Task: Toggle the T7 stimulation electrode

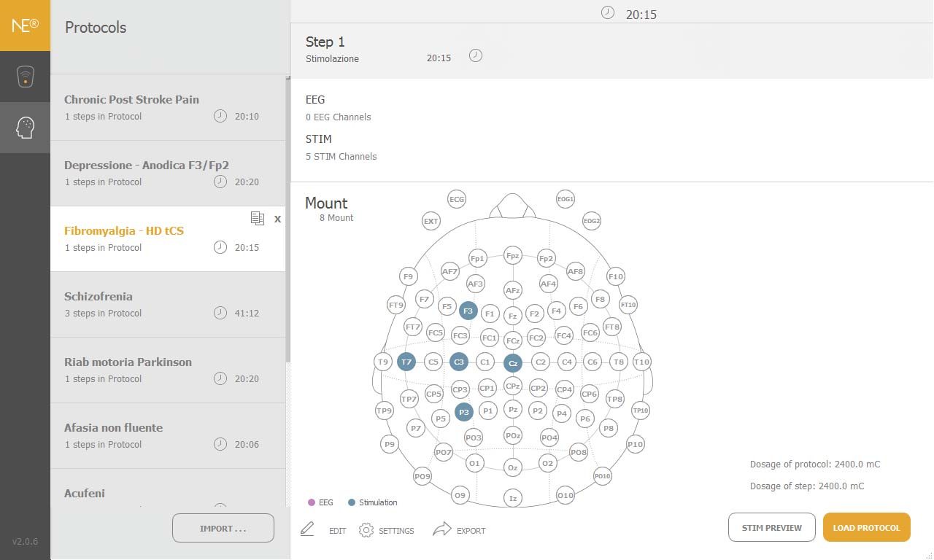Action: 406,362
